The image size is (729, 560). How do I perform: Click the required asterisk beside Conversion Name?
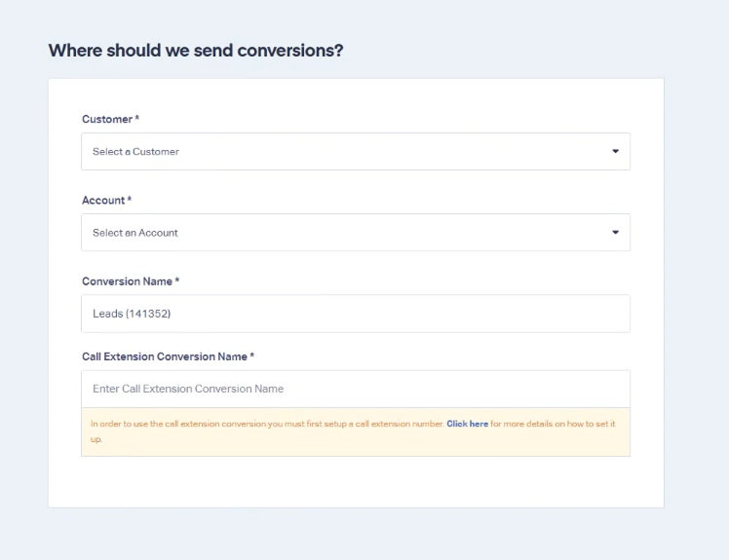point(177,280)
